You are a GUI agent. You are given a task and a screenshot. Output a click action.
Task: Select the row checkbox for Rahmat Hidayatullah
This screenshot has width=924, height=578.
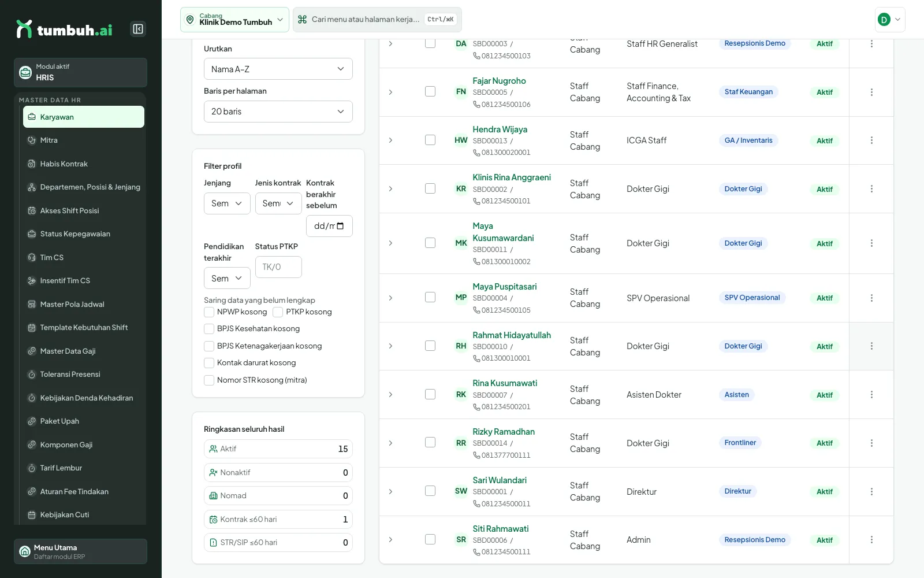click(430, 346)
